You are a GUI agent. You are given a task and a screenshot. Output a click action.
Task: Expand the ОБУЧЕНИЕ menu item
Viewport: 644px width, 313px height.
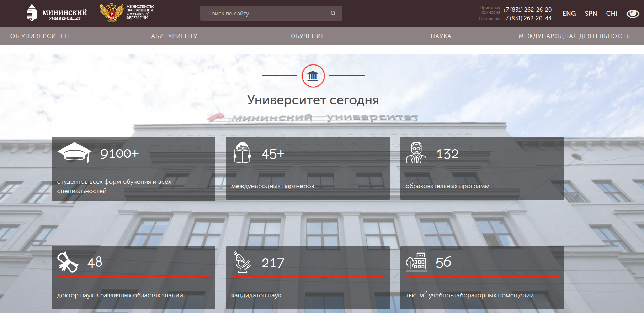click(308, 36)
